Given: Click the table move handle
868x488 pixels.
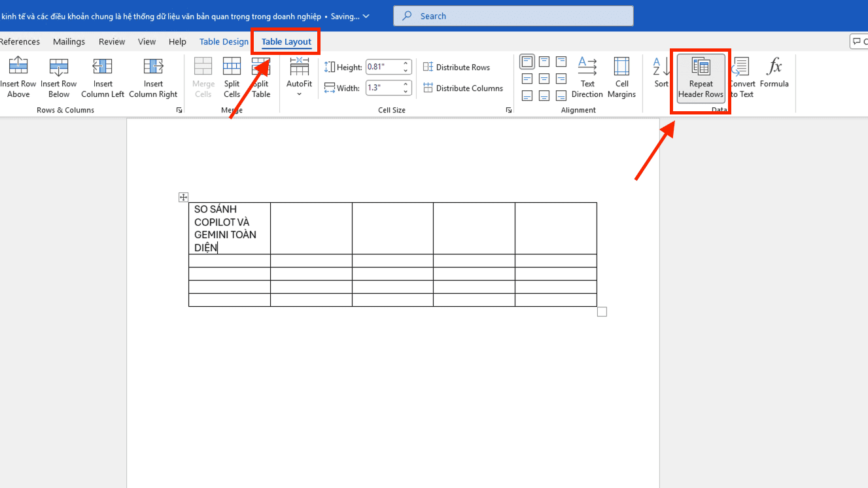Looking at the screenshot, I should (x=184, y=197).
